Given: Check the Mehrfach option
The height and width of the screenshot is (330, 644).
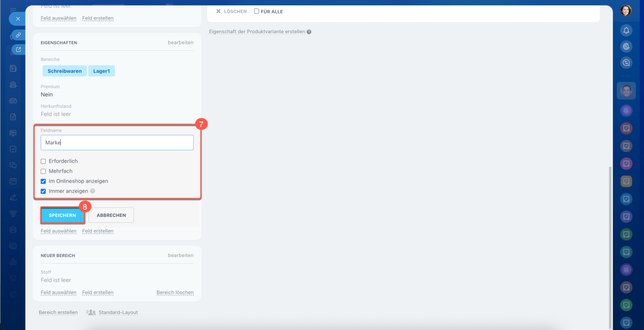Looking at the screenshot, I should pyautogui.click(x=43, y=172).
